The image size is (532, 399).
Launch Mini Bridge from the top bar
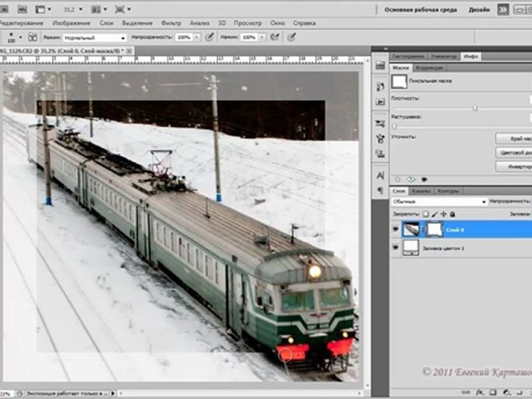click(22, 9)
